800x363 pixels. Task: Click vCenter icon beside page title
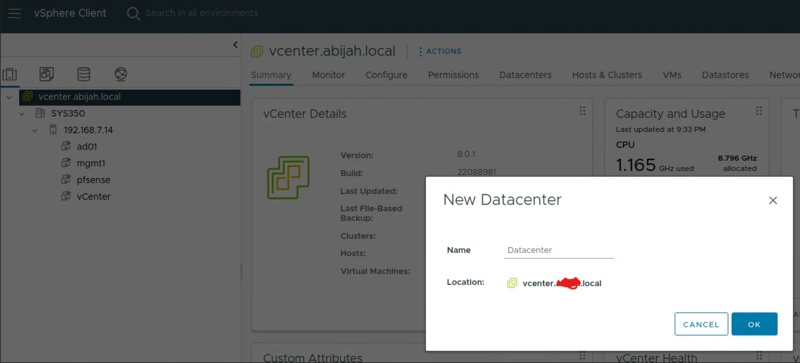pos(257,51)
